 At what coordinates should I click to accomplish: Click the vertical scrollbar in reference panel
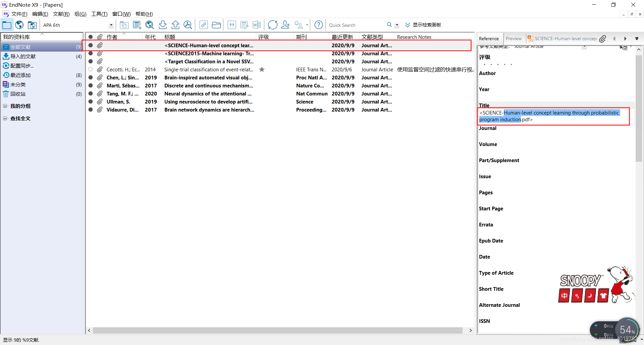(x=639, y=109)
